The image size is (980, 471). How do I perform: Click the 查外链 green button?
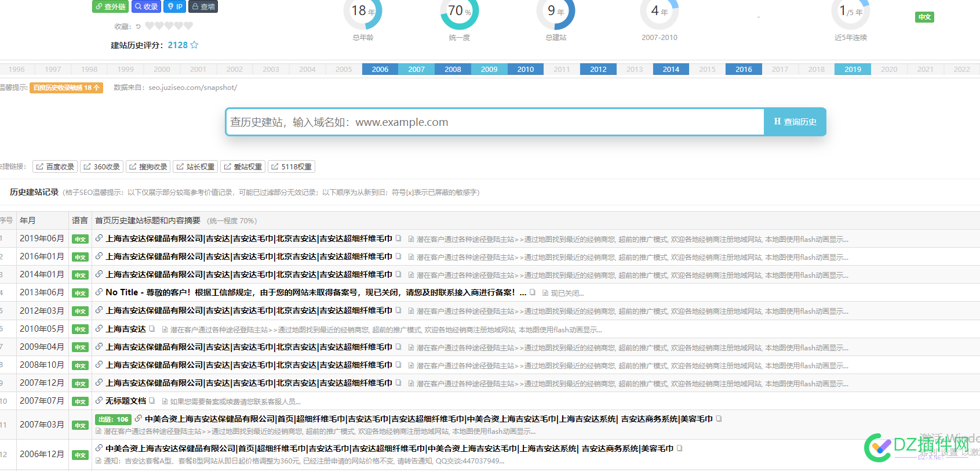pos(110,6)
